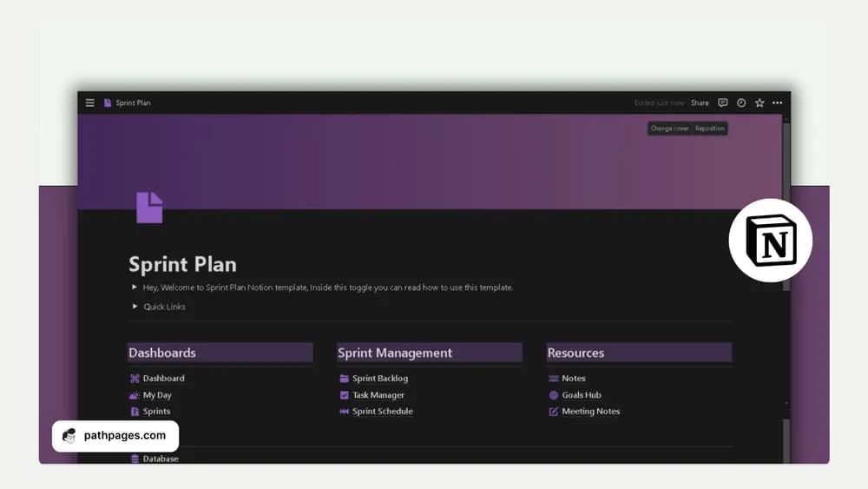
Task: Open the Meeting Notes page link
Action: (x=590, y=412)
